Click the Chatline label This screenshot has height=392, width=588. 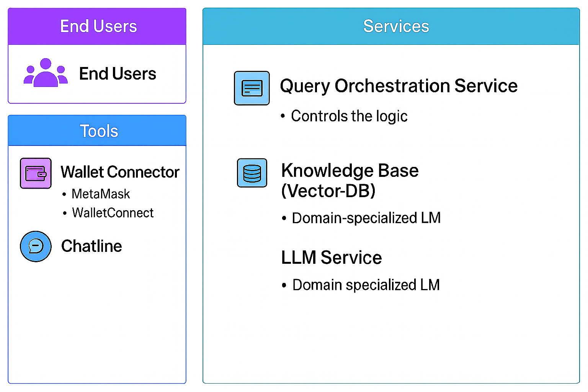click(91, 246)
